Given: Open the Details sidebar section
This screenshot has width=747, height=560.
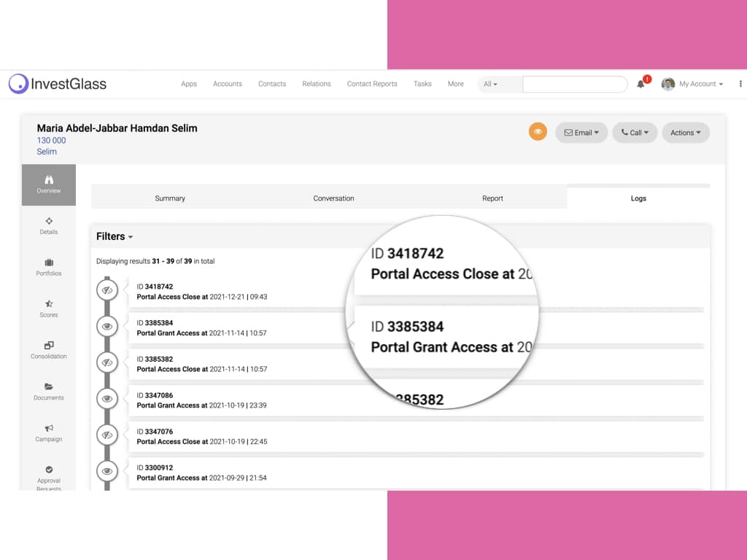Looking at the screenshot, I should [x=49, y=226].
